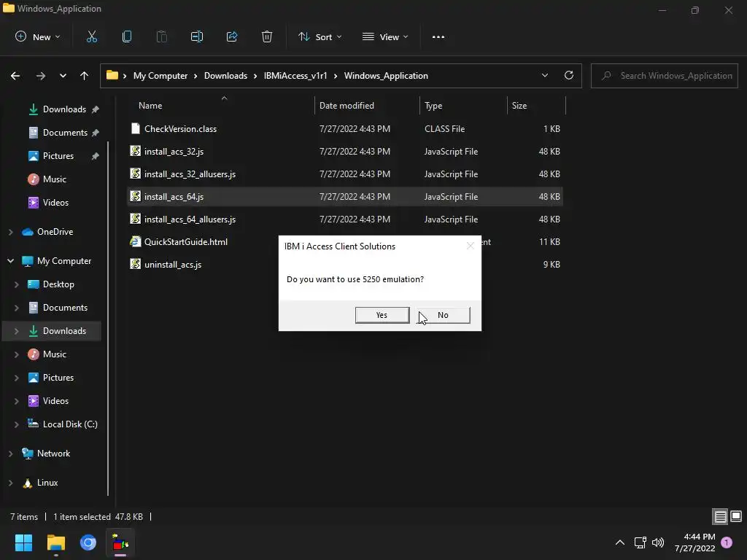
Task: Select the install_acs_32_allusers.js file name
Action: point(190,174)
